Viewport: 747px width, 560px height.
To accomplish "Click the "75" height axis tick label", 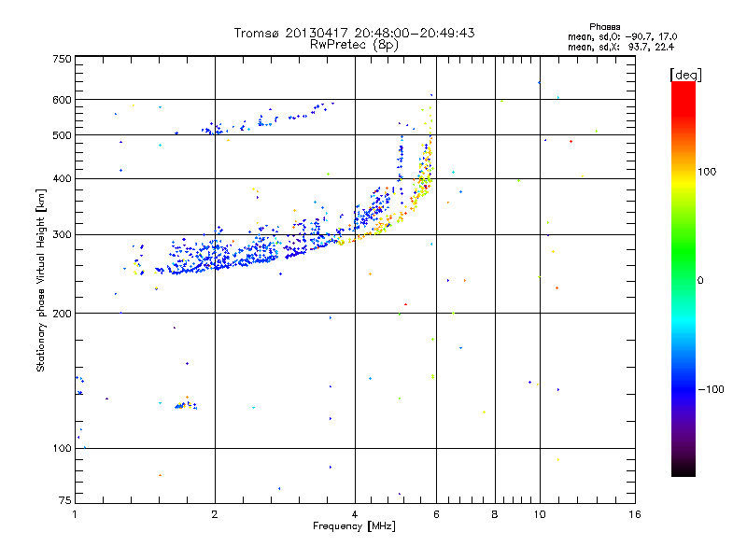I will coord(65,500).
